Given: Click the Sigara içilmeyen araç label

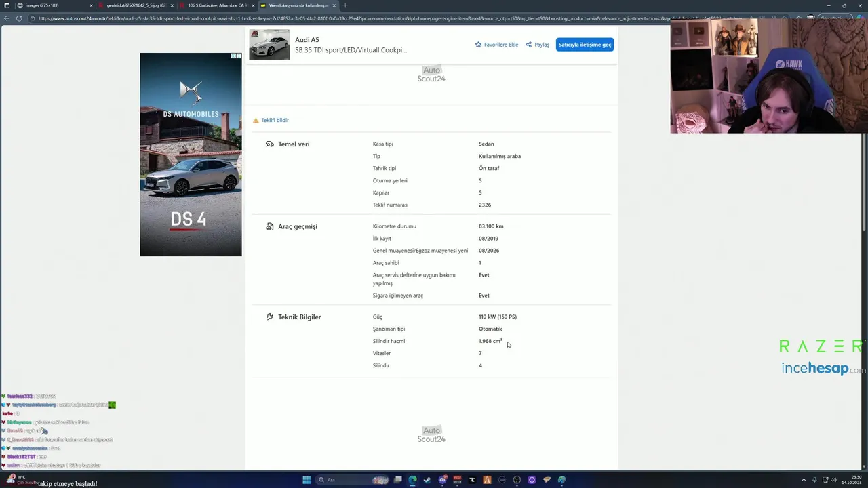Looking at the screenshot, I should click(x=398, y=296).
